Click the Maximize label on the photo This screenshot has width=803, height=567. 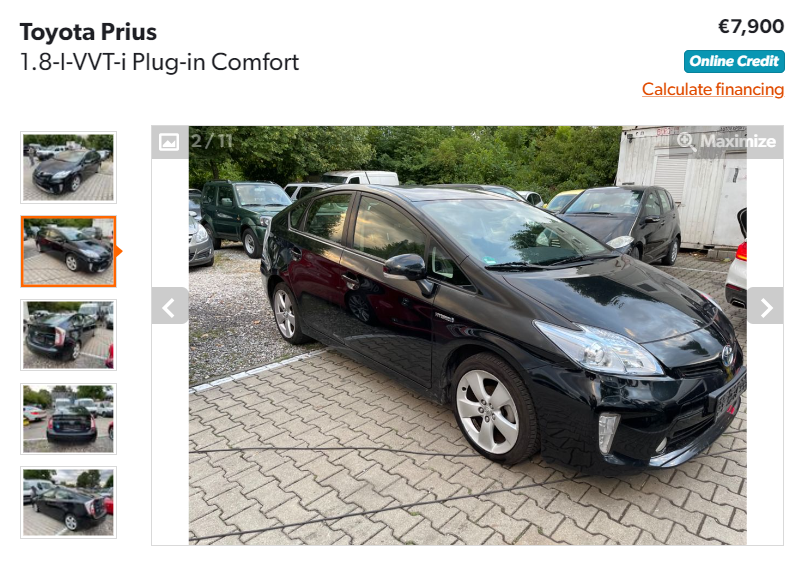pyautogui.click(x=737, y=141)
